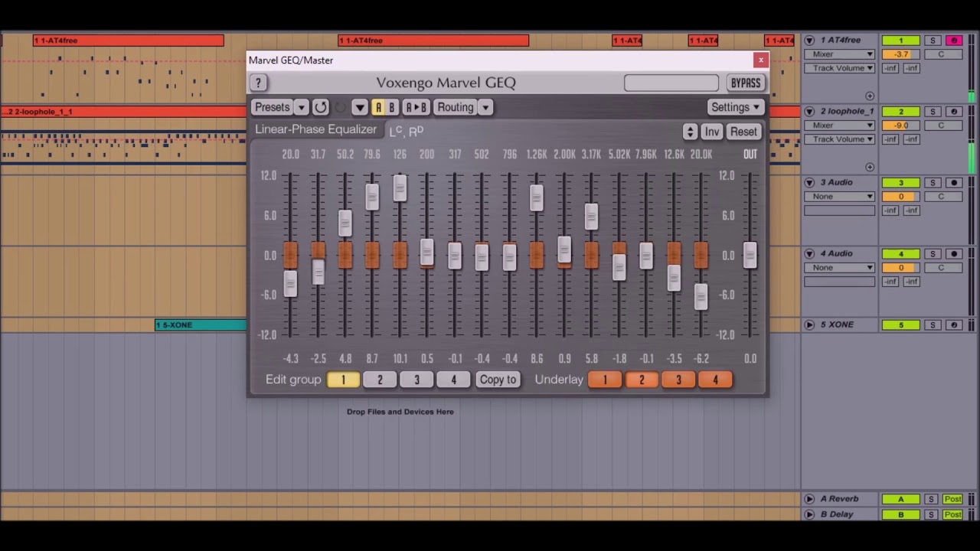Select edit group 3
The height and width of the screenshot is (551, 980).
pos(416,380)
